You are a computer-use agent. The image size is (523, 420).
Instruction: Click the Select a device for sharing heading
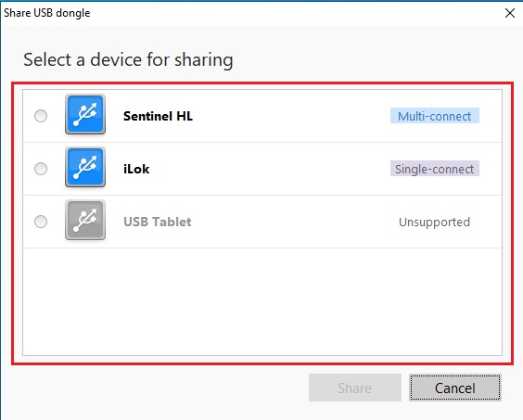pos(128,60)
